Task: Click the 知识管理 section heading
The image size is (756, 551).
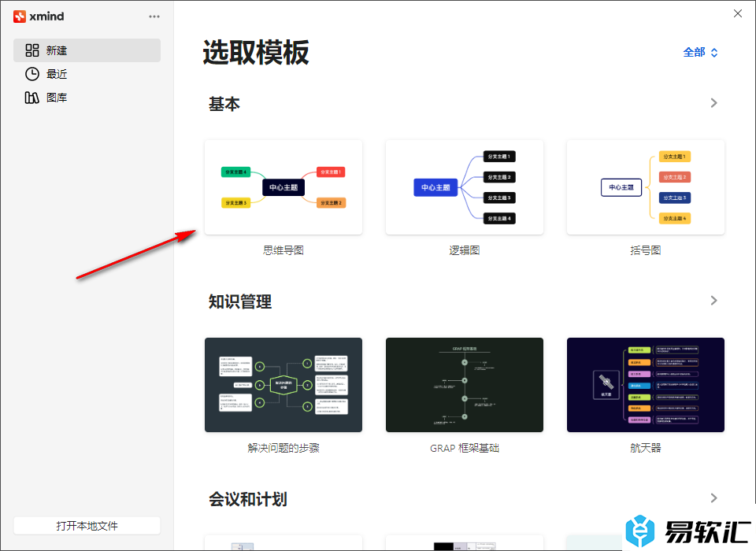Action: pos(240,301)
